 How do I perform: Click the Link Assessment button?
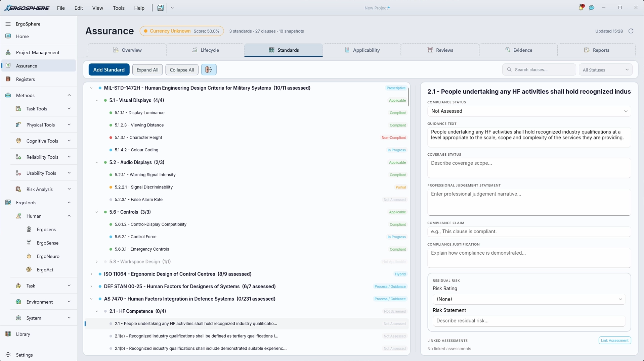click(x=614, y=341)
